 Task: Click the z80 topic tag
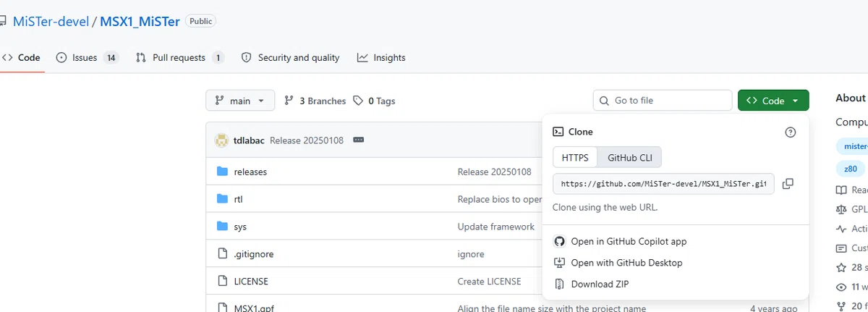click(x=851, y=169)
